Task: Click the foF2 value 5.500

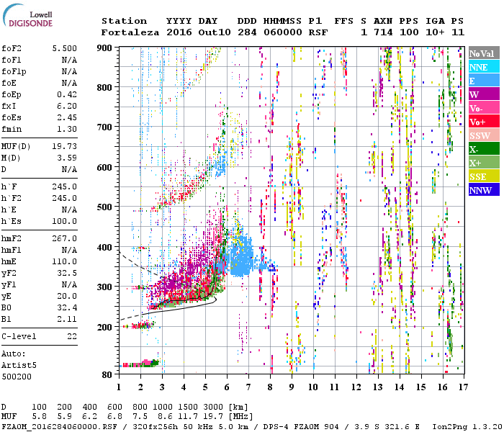Action: click(x=65, y=48)
